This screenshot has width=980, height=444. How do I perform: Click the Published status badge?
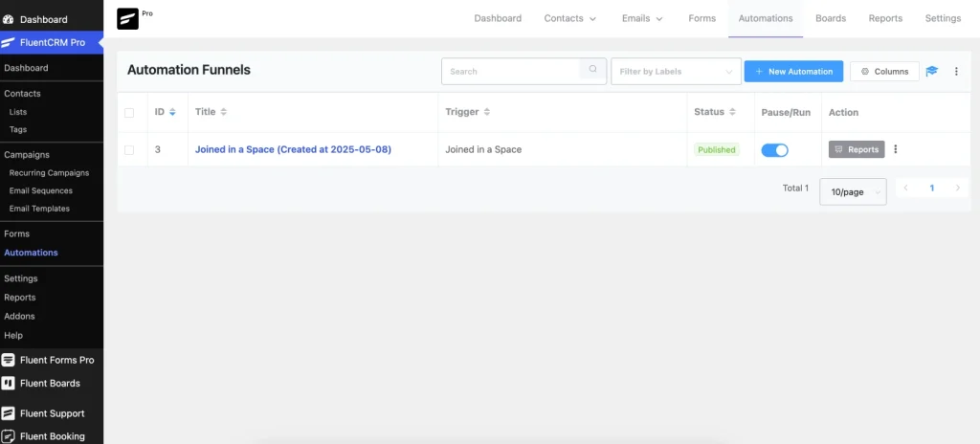717,149
